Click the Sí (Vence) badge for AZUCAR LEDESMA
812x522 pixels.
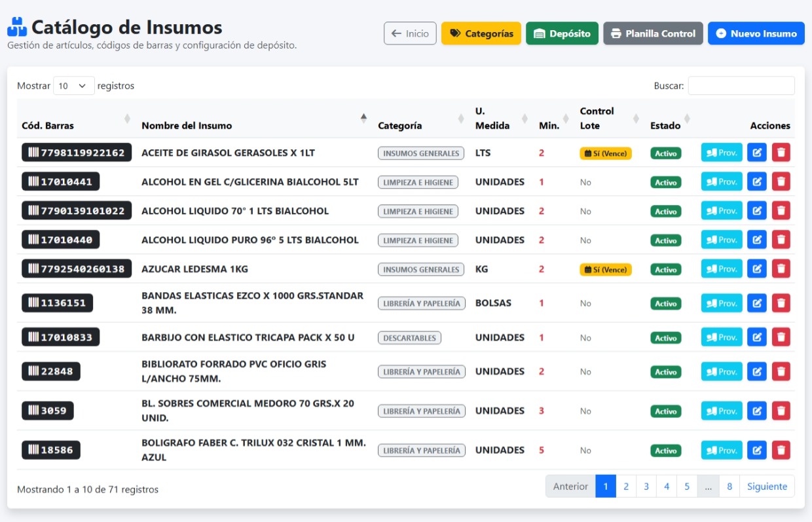pyautogui.click(x=606, y=269)
